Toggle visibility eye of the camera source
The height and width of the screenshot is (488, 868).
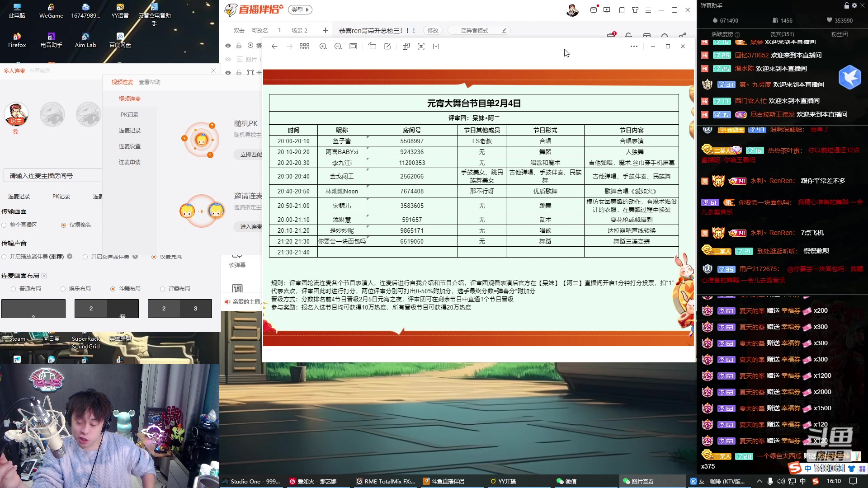pos(228,46)
